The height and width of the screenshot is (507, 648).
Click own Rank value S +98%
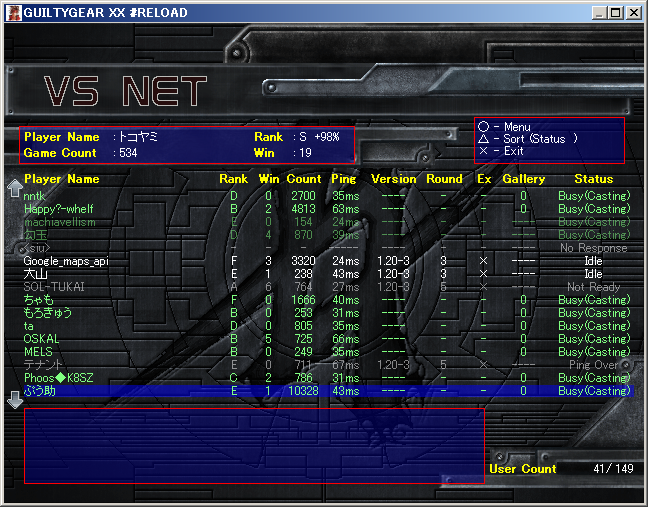[x=319, y=137]
